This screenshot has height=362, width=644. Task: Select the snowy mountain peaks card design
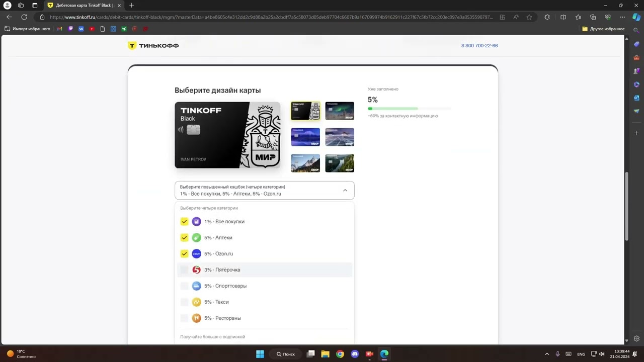pyautogui.click(x=305, y=163)
